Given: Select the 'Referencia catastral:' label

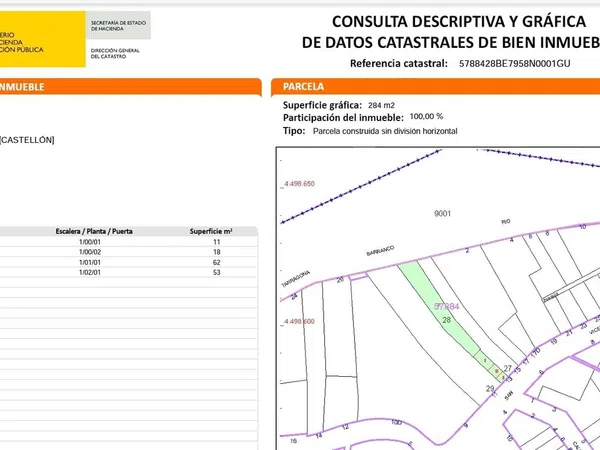Looking at the screenshot, I should tap(399, 64).
